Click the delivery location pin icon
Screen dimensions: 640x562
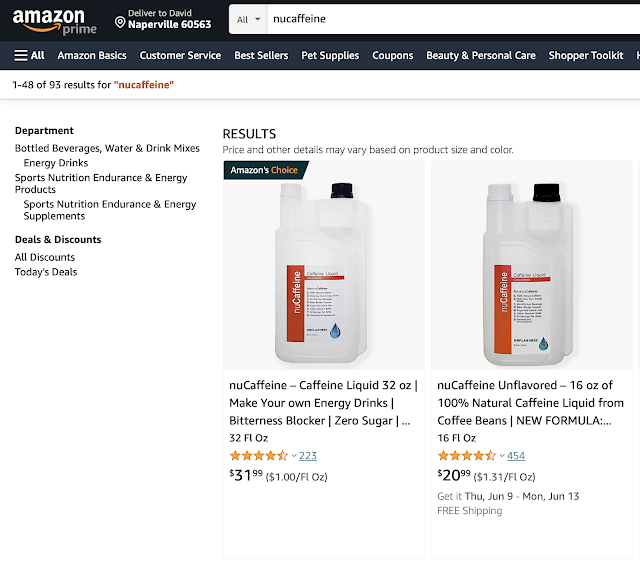[120, 22]
